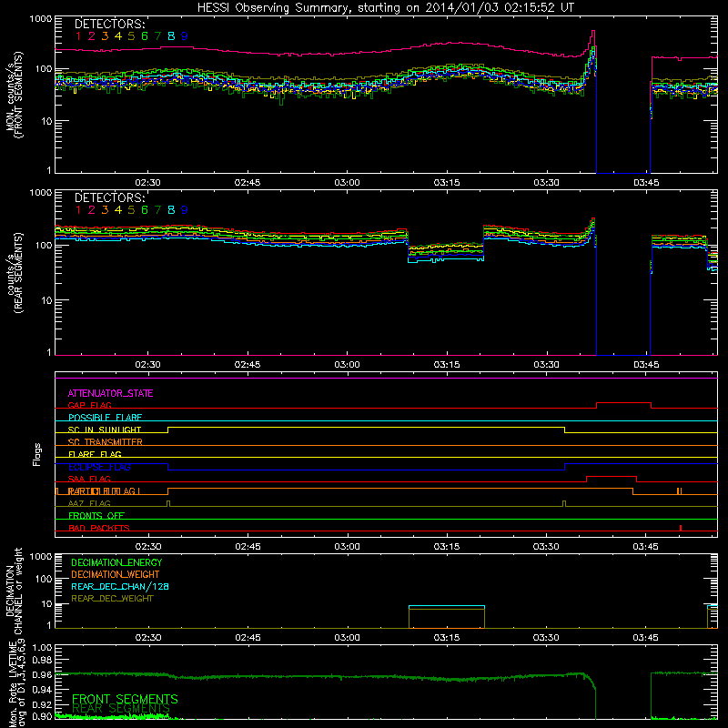This screenshot has height=728, width=728.
Task: Click the FRONT SEGMENTS livetime legend label
Action: click(125, 699)
